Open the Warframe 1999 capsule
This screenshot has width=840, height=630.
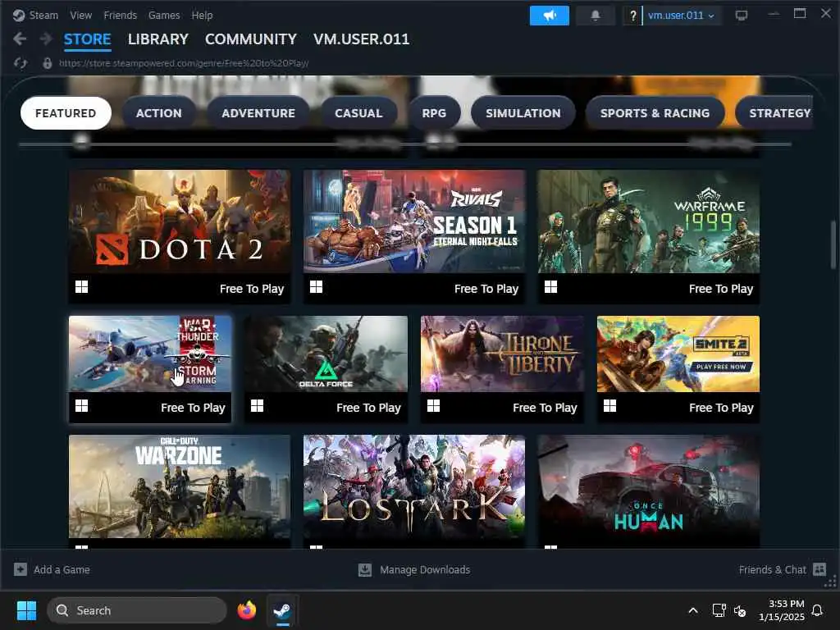(x=648, y=236)
